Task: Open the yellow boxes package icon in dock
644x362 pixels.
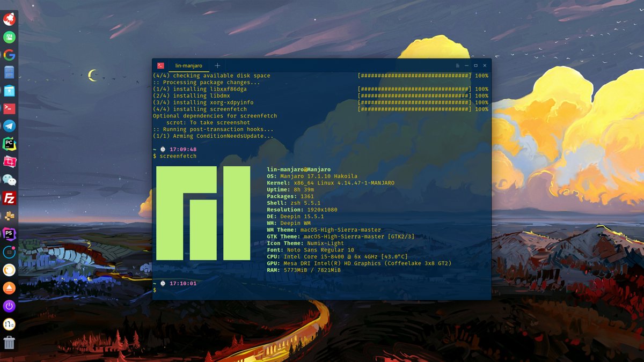Action: (x=9, y=216)
